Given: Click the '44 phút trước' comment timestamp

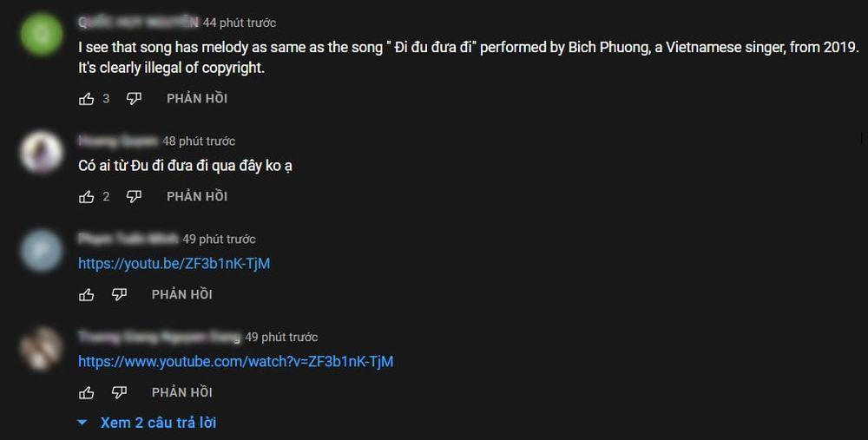Looking at the screenshot, I should (240, 23).
